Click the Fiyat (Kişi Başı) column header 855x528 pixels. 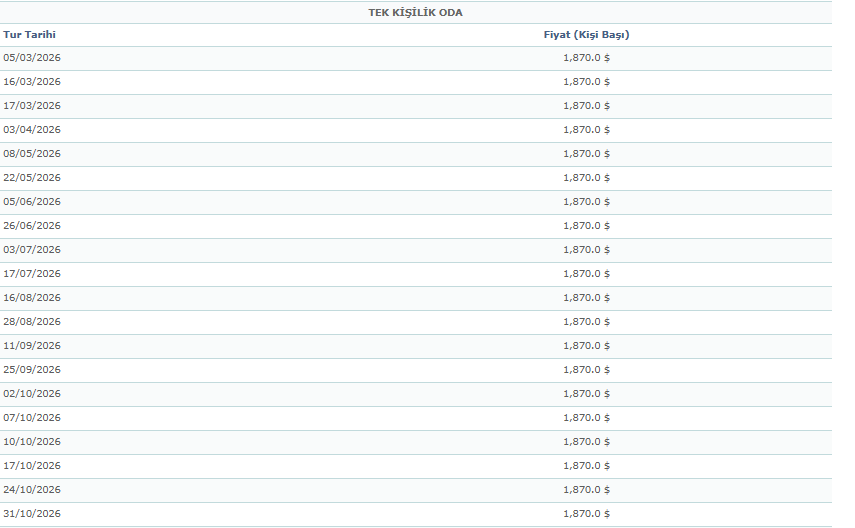586,35
